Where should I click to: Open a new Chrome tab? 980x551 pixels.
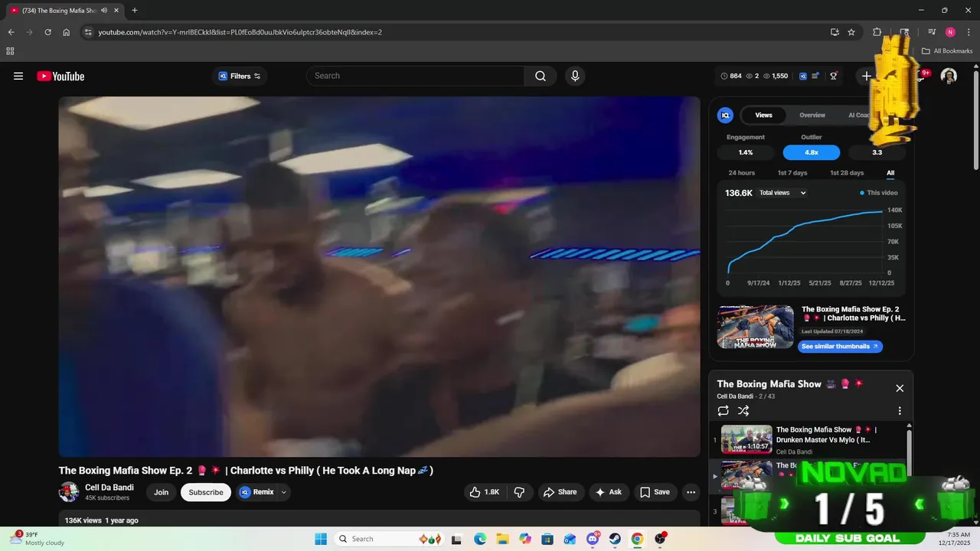click(135, 11)
